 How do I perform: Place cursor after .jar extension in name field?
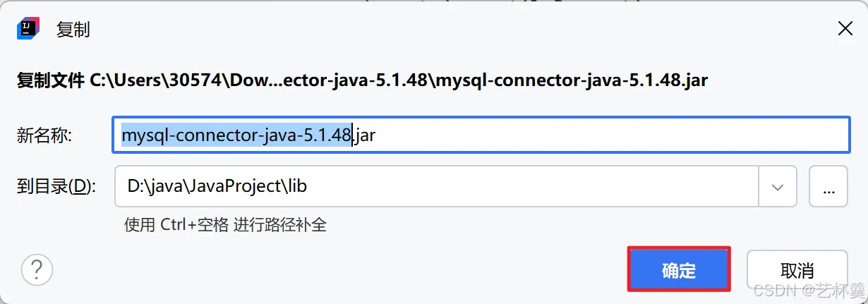[x=376, y=135]
